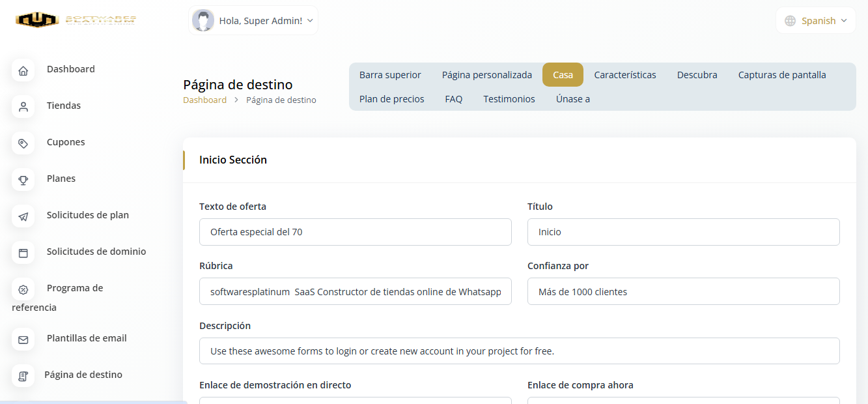Click the Cupones tag icon
Screen dimensions: 868x404
pyautogui.click(x=23, y=143)
